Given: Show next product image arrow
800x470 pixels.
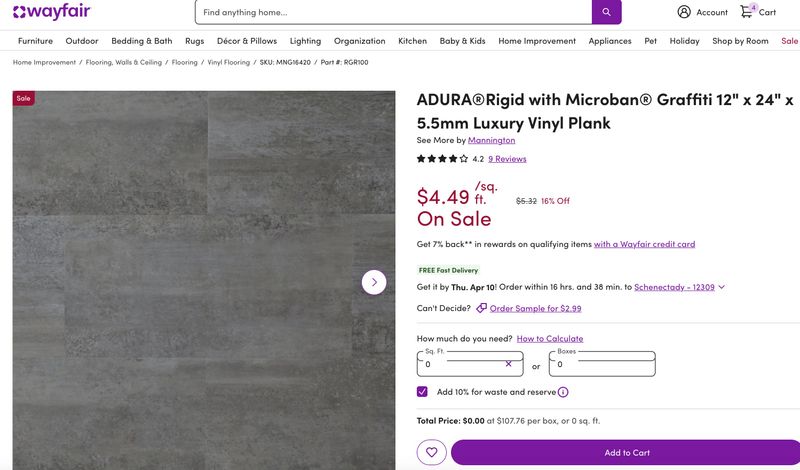Looking at the screenshot, I should click(x=374, y=282).
